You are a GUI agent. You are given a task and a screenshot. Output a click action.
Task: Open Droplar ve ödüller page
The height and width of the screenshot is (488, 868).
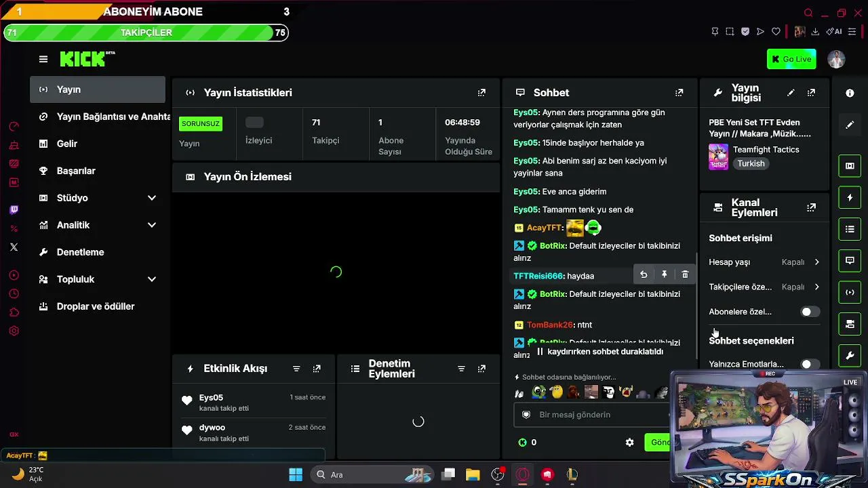(98, 306)
